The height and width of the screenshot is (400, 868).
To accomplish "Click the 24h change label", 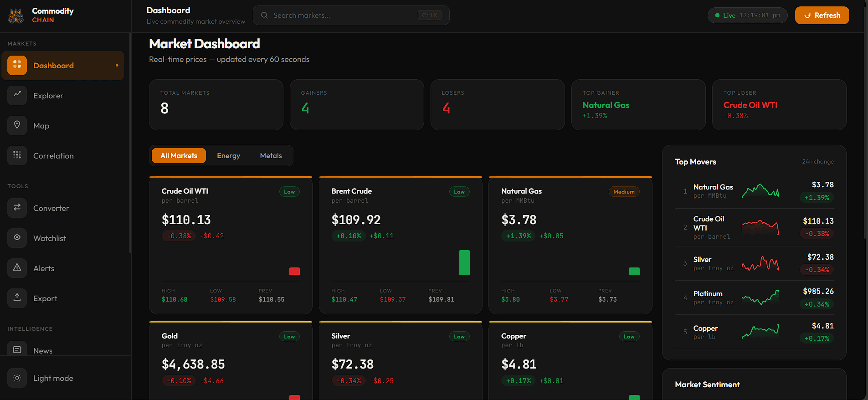I will point(818,162).
